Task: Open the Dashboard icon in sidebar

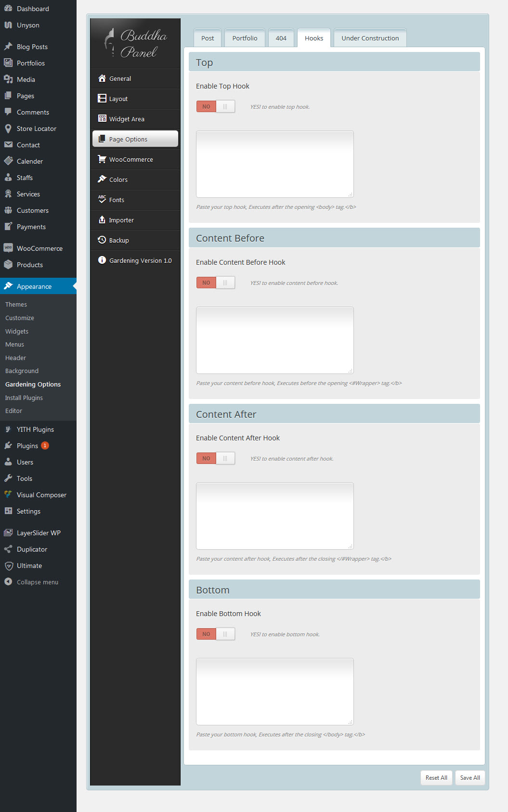Action: [8, 9]
